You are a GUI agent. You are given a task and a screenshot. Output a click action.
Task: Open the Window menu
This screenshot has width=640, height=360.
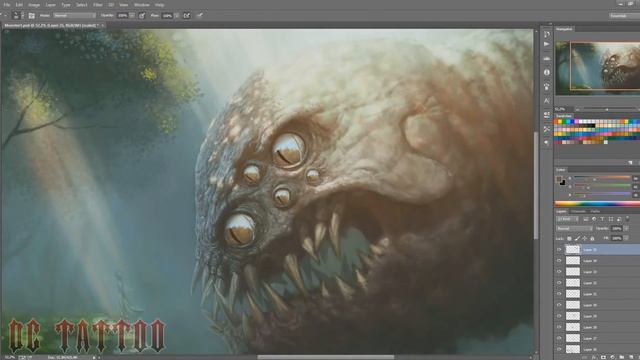[x=142, y=5]
